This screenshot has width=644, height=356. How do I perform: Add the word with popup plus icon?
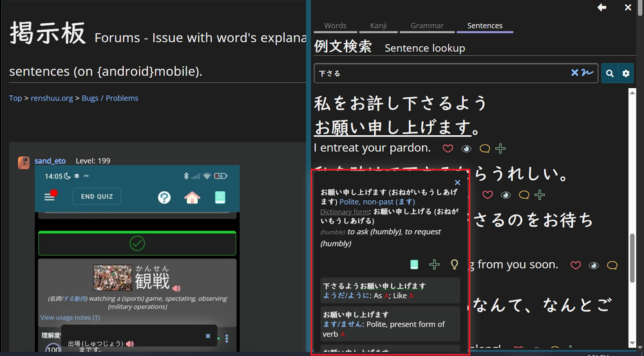[434, 265]
